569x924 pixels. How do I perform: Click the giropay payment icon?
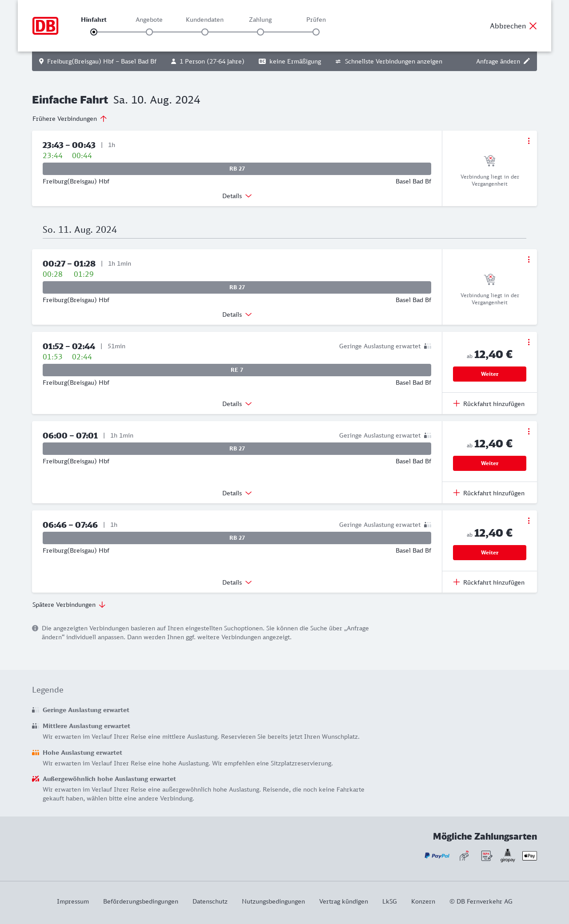pos(508,856)
